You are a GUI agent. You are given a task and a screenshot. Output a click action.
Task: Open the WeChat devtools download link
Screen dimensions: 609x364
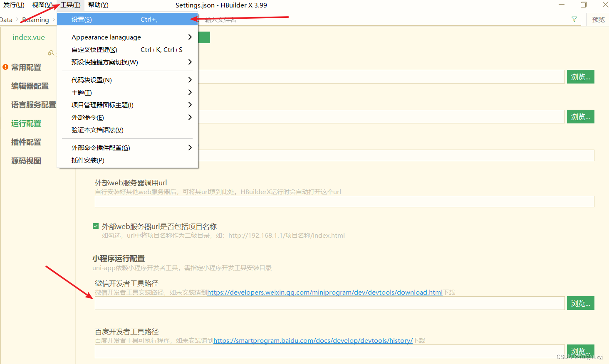tap(324, 293)
